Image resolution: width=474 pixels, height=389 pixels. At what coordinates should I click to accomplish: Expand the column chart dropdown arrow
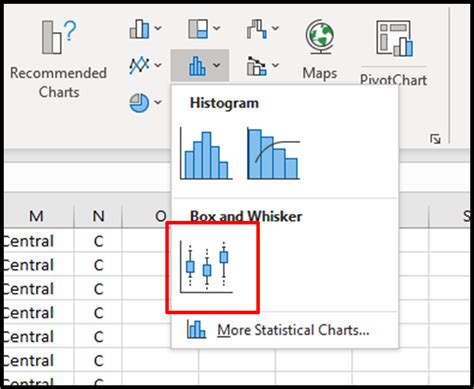click(x=158, y=29)
